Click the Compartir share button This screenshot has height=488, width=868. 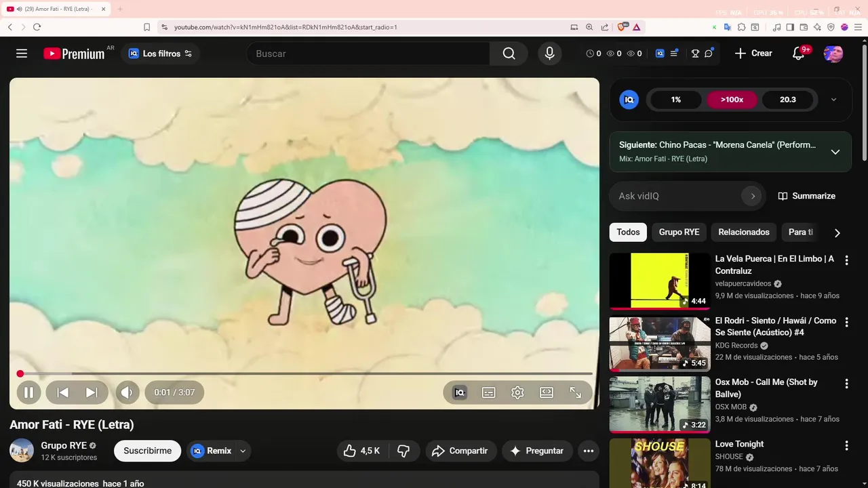460,451
